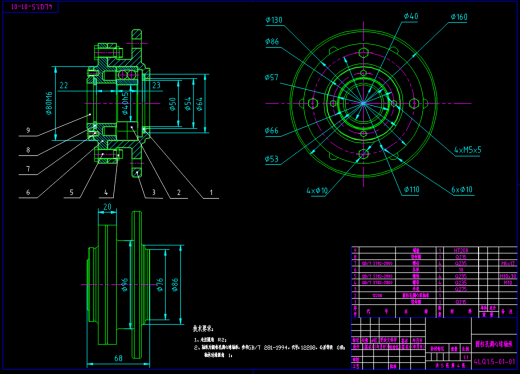Select balloon number 7 in section view
The width and height of the screenshot is (520, 374).
(28, 169)
